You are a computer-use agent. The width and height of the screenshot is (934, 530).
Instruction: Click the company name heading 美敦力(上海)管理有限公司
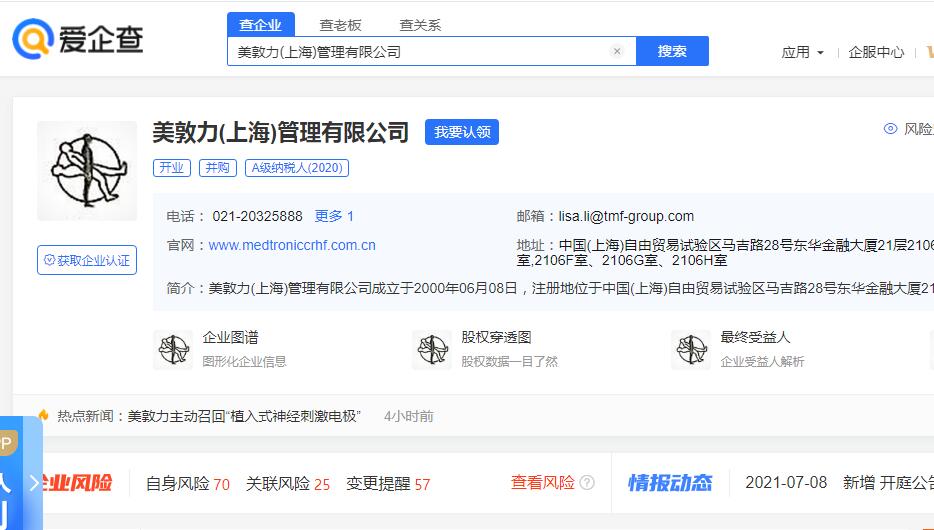(x=281, y=132)
